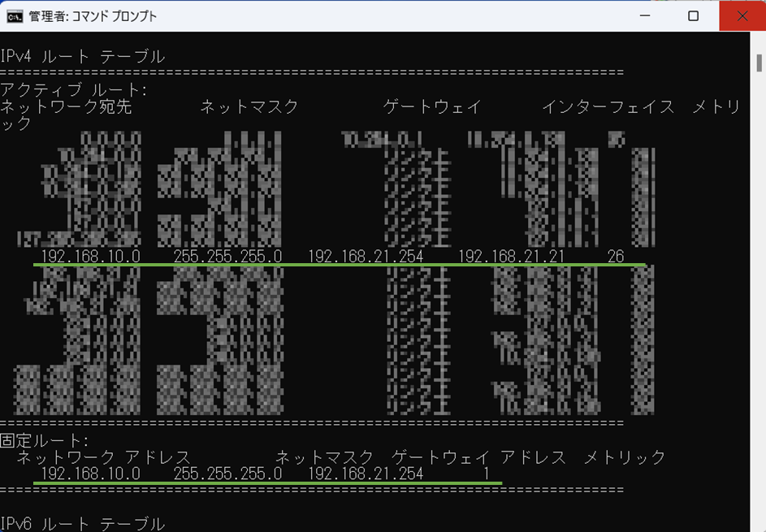
Task: Click the ネットマスク header in persistent routes
Action: 324,457
